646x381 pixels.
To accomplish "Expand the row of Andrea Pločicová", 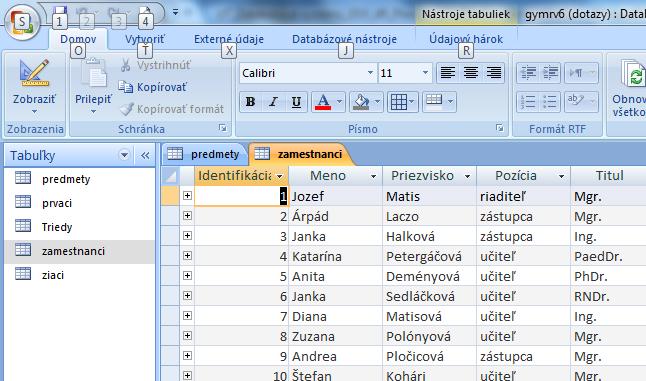I will point(187,355).
